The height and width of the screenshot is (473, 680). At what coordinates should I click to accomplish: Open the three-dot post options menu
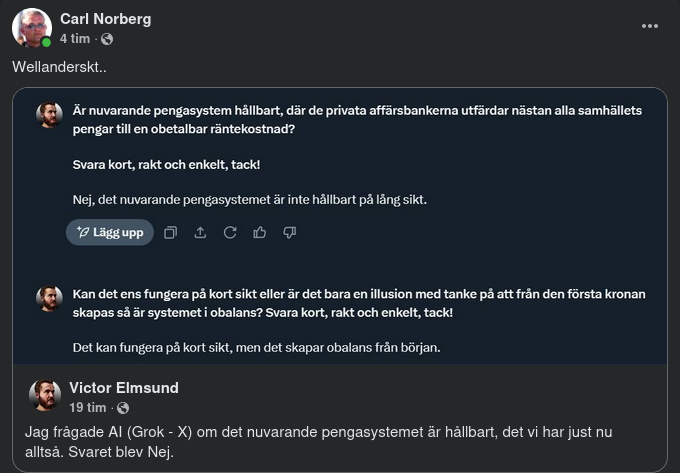[650, 25]
